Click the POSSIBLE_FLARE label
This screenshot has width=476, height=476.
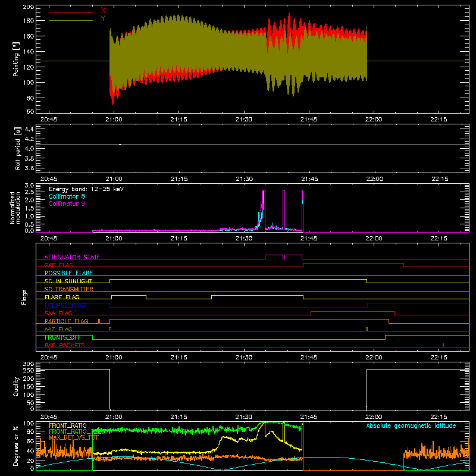click(68, 273)
